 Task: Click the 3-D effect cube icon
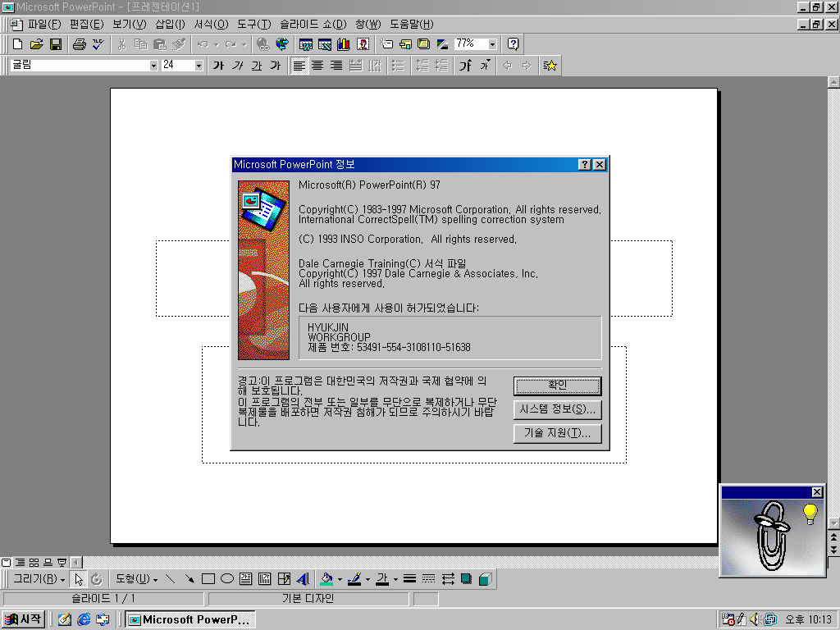pos(486,579)
